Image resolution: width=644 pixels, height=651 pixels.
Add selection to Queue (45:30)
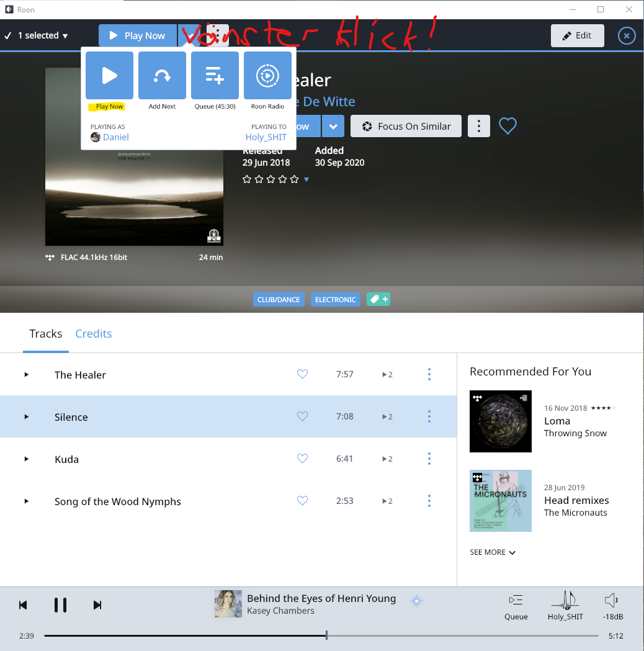click(x=215, y=76)
